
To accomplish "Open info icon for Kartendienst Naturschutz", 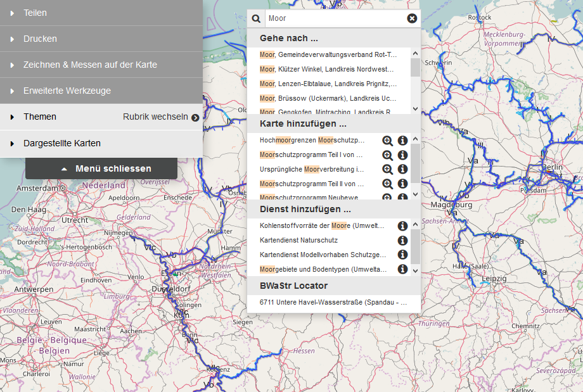I will [x=402, y=240].
